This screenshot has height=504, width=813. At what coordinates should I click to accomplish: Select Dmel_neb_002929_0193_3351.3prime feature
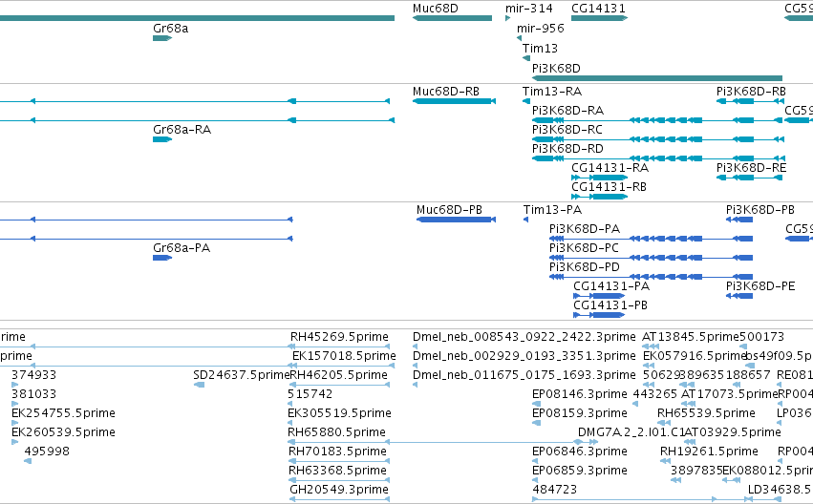415,366
